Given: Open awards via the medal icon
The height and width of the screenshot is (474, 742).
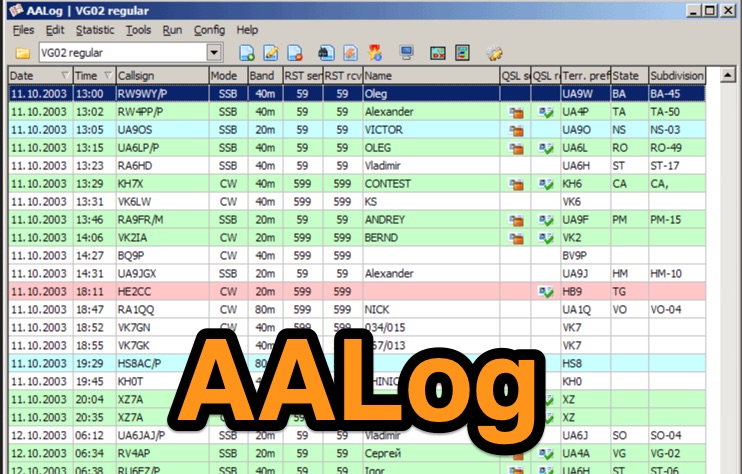Looking at the screenshot, I should coord(375,53).
